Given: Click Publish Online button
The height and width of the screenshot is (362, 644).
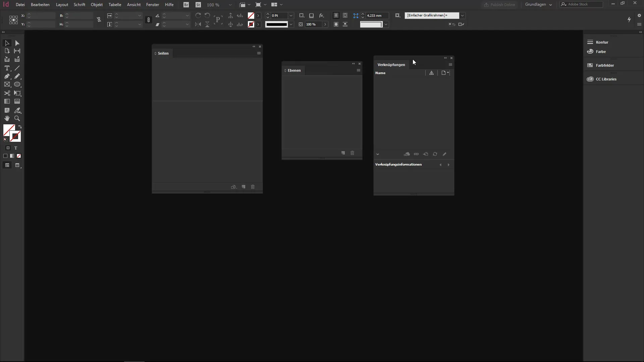Looking at the screenshot, I should point(500,5).
